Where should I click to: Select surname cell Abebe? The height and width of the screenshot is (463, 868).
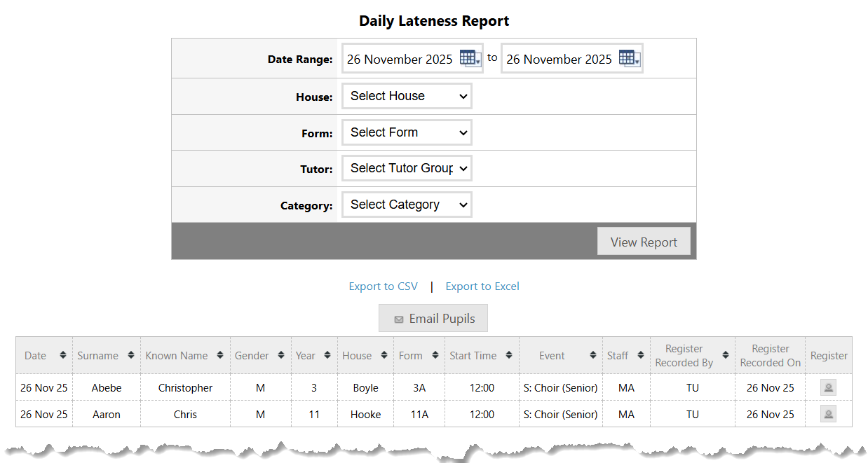click(107, 387)
